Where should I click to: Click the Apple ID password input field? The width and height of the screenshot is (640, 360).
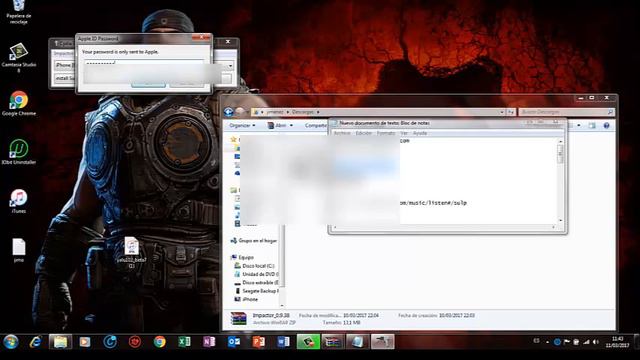(x=144, y=63)
